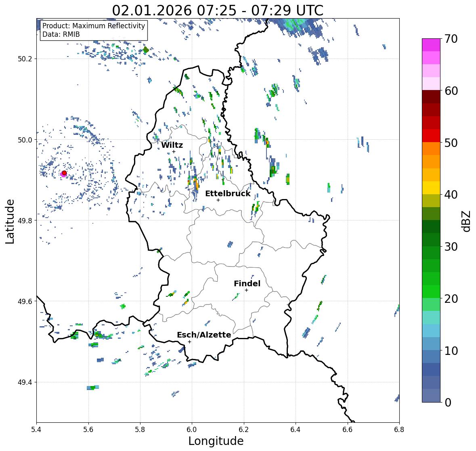Screen dimensions: 476x451
Task: Click the 30 dBZ colorbar tick label
Action: point(451,246)
